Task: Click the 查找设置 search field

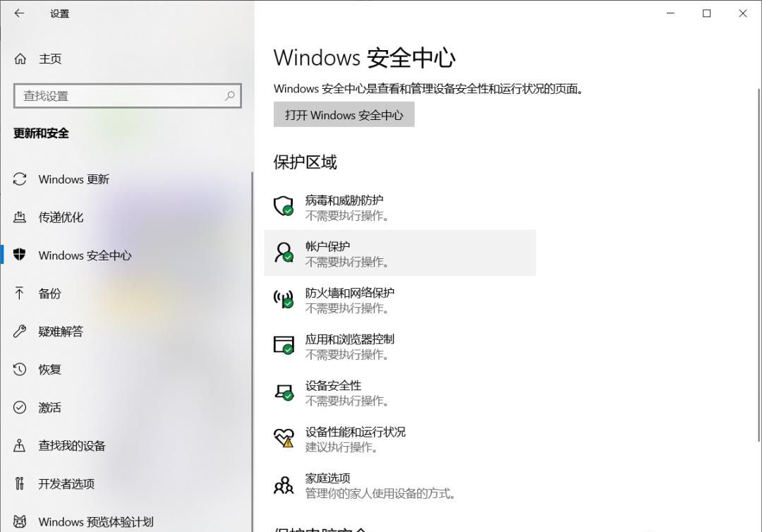Action: click(x=127, y=96)
